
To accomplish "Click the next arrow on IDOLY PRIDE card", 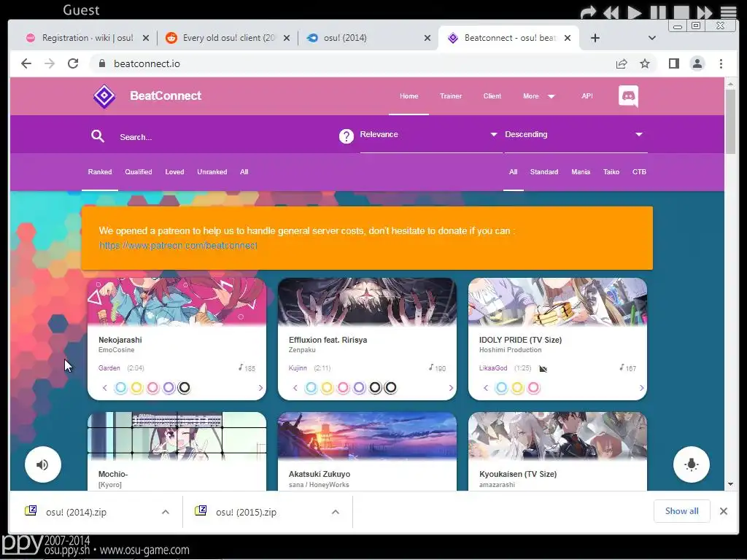I will click(641, 388).
